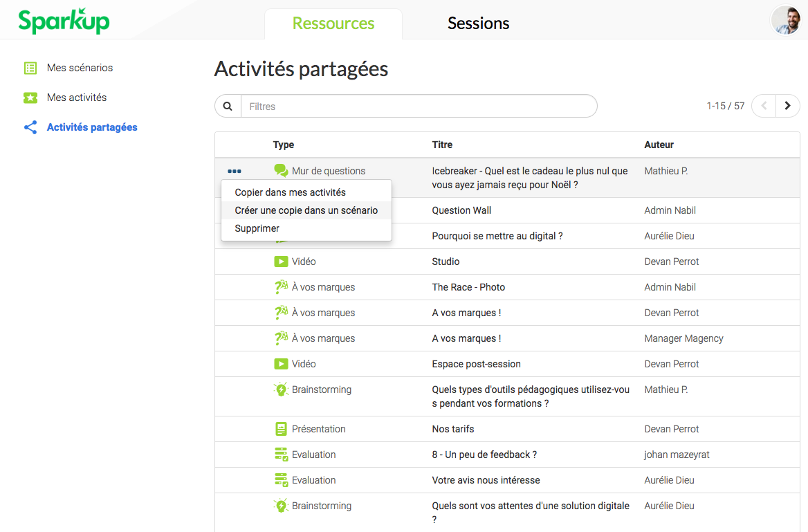Sort by the Titre column header
The image size is (808, 532).
pyautogui.click(x=442, y=145)
